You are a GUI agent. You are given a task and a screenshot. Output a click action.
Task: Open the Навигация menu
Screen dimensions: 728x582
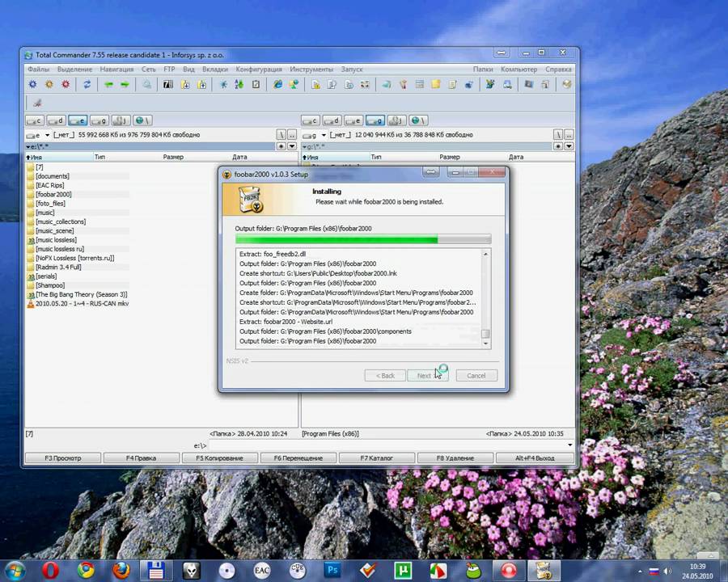pos(117,70)
